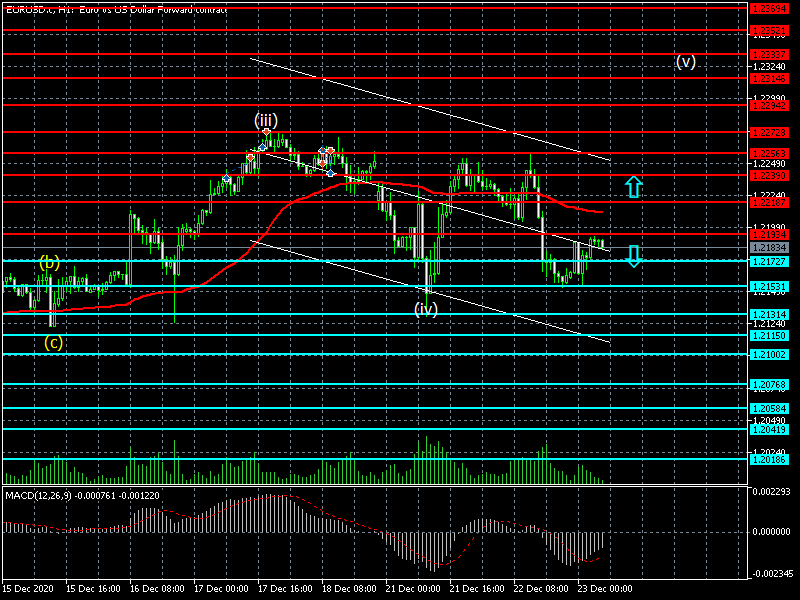The width and height of the screenshot is (800, 600).
Task: Select the 1.22563 red price level label
Action: pyautogui.click(x=769, y=154)
